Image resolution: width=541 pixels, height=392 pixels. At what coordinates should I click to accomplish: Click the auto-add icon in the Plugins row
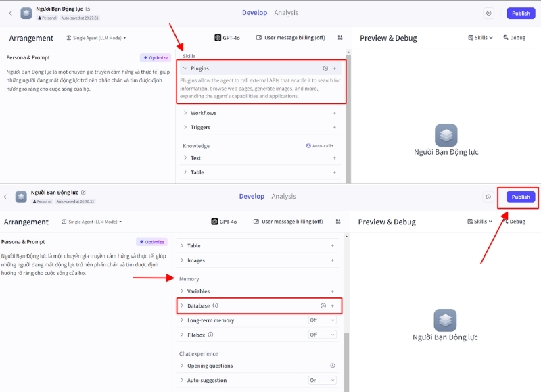pos(325,68)
